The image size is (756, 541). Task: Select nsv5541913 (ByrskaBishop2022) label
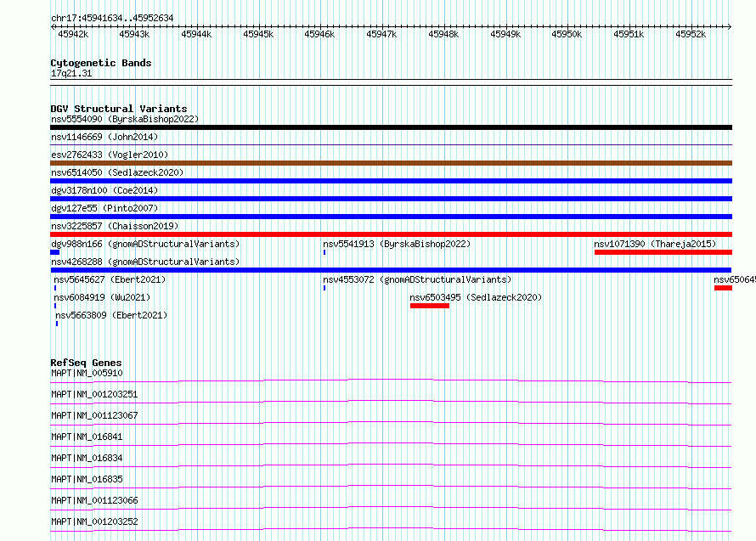[397, 244]
